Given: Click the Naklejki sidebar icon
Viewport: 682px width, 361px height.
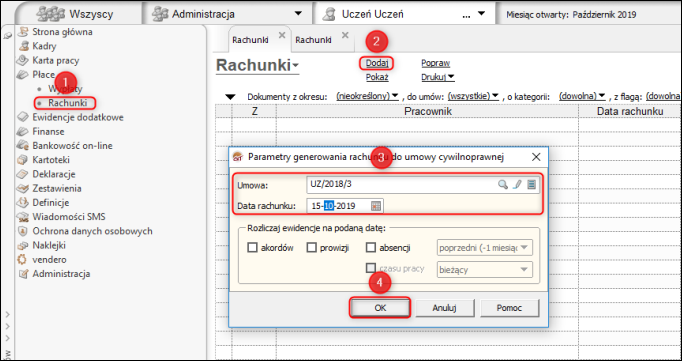Looking at the screenshot, I should 23,246.
